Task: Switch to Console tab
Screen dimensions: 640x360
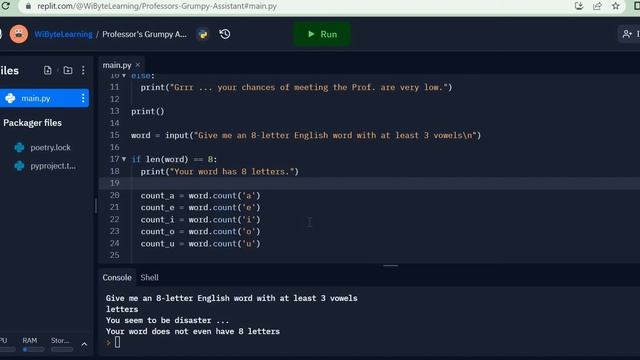Action: click(x=117, y=278)
